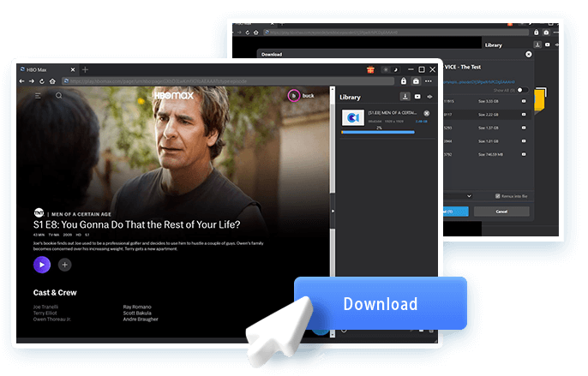Click the HBO Max logo
588x376 pixels.
tap(174, 96)
